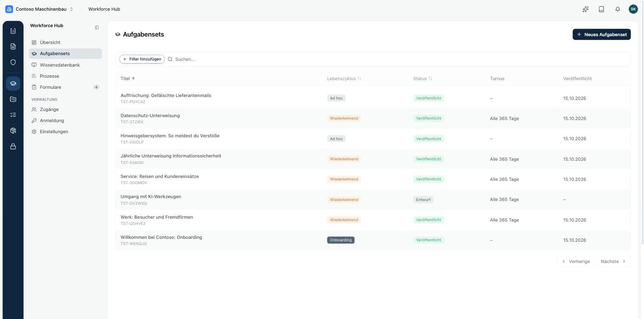The width and height of the screenshot is (644, 319).
Task: Open the book documentation icon in the top bar
Action: tap(601, 9)
